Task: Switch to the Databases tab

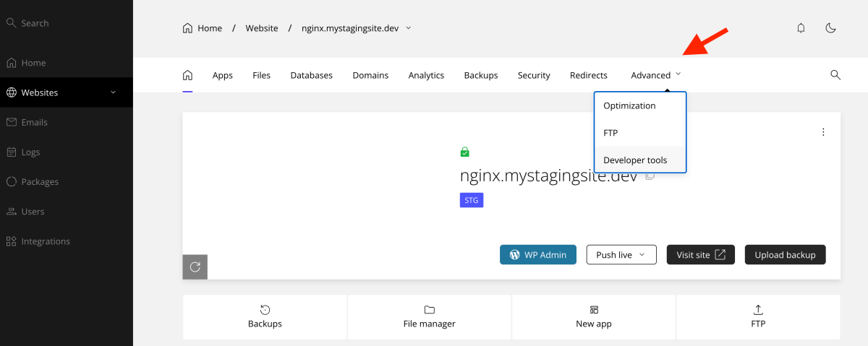Action: click(x=311, y=75)
